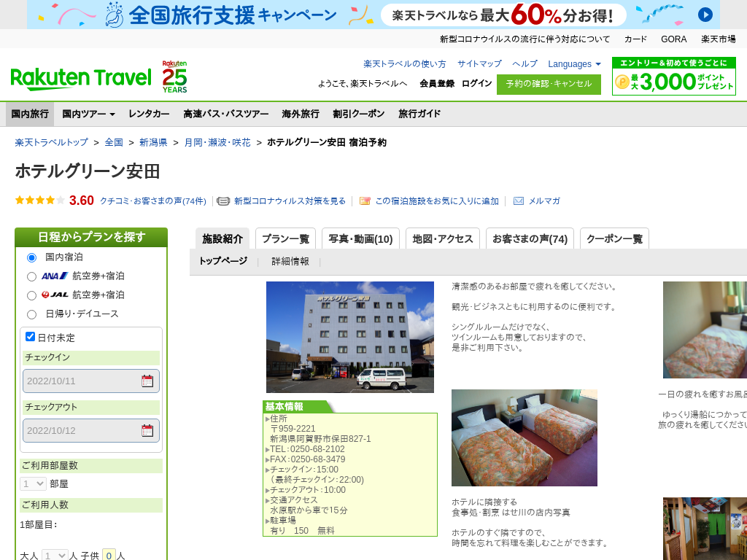This screenshot has width=747, height=560.
Task: Open the room count dropdown
Action: [33, 484]
